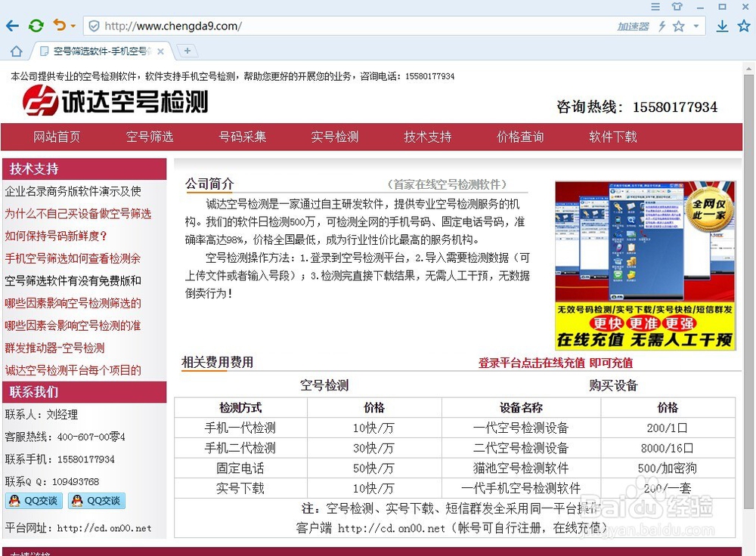The width and height of the screenshot is (756, 556).
Task: Click table cell 手机一代检测
Action: (x=240, y=428)
